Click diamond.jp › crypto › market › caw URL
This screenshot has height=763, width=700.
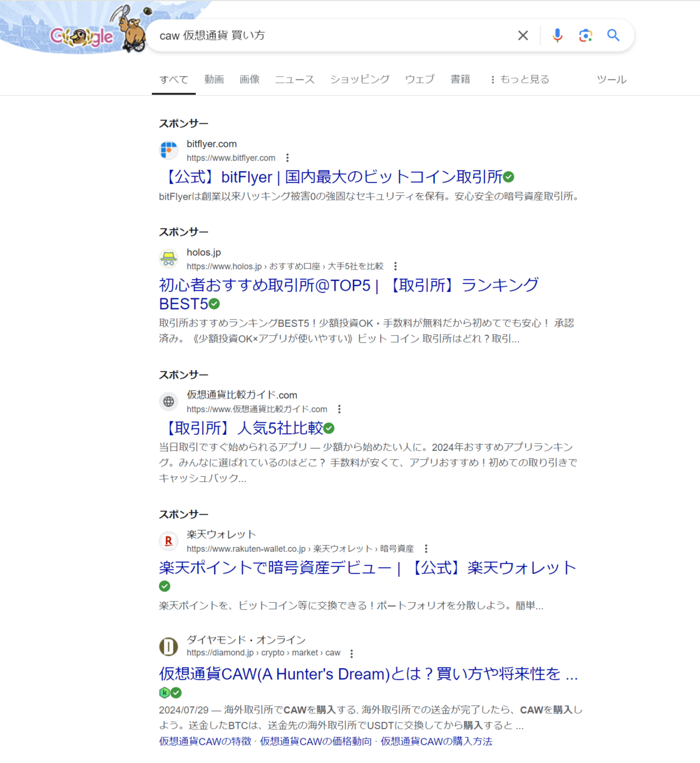pos(263,653)
